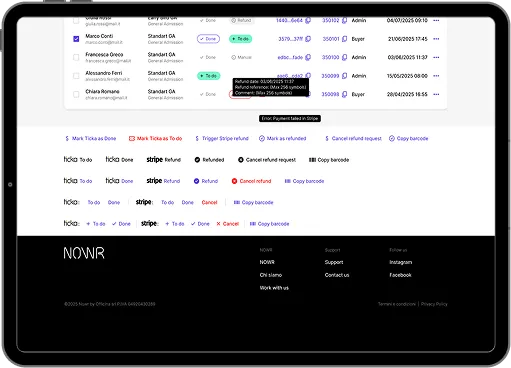Click Mark Ticka as To do envelope button
This screenshot has height=368, width=511.
coord(155,138)
